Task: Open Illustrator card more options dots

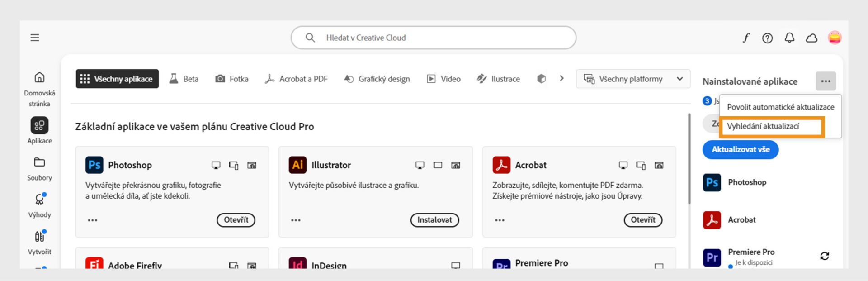Action: [x=296, y=220]
